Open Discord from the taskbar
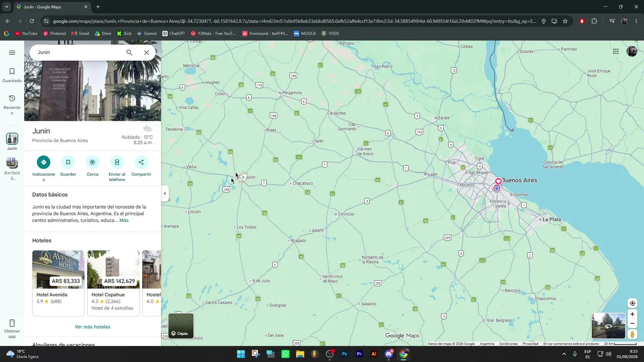644x362 pixels. [389, 354]
